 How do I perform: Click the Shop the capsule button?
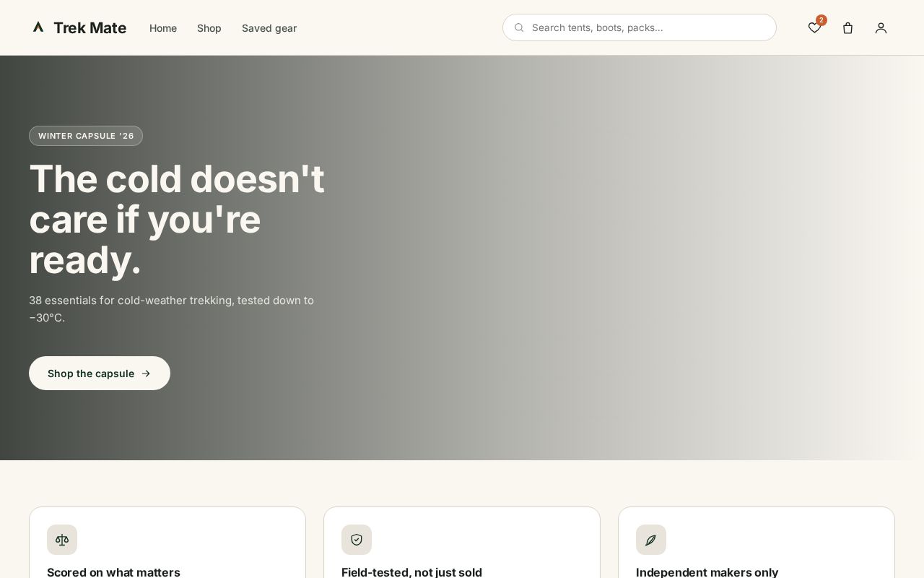click(x=100, y=373)
